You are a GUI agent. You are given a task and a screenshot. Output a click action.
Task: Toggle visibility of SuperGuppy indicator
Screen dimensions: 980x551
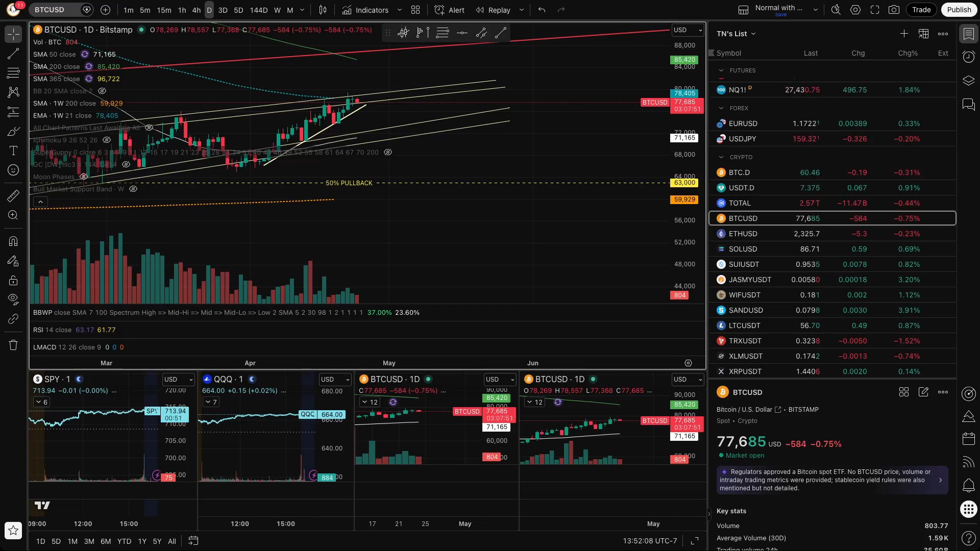387,152
